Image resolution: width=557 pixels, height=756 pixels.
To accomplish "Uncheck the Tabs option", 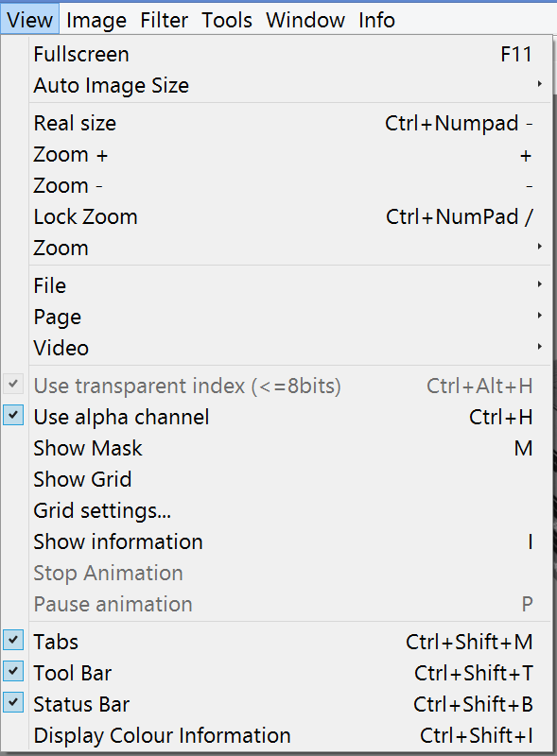I will (x=13, y=641).
